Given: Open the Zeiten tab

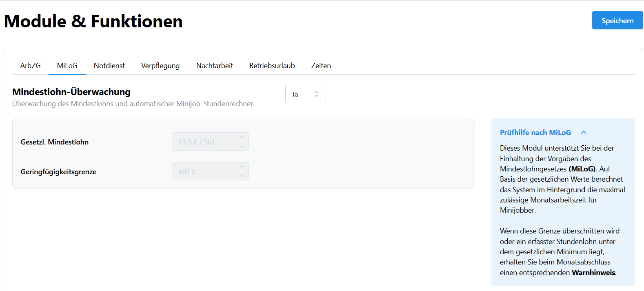Looking at the screenshot, I should point(321,66).
